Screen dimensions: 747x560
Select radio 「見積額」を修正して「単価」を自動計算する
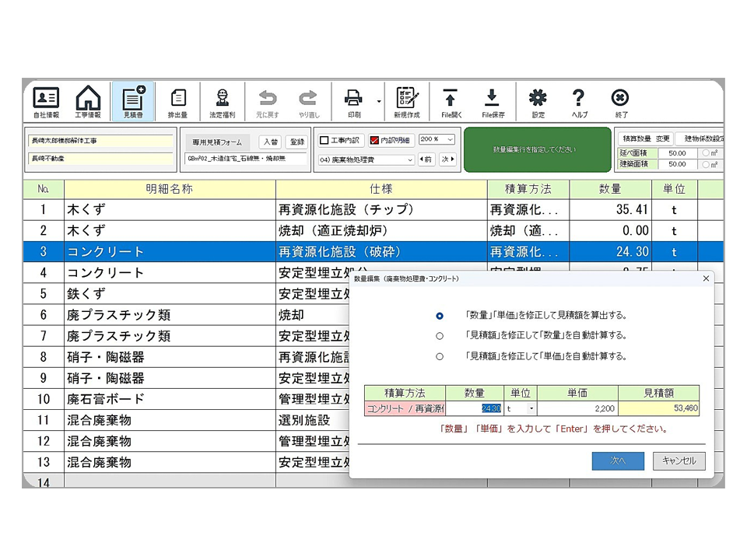[439, 357]
